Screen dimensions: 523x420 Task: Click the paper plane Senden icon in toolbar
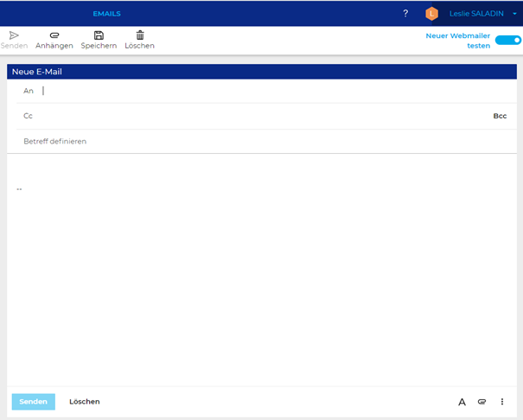coord(14,35)
